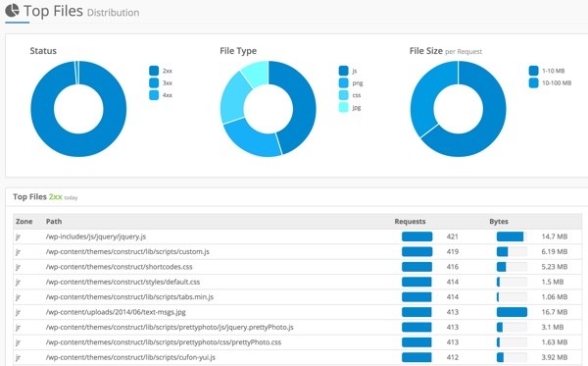Click the 421 requests value
The width and height of the screenshot is (588, 366).
(x=453, y=236)
